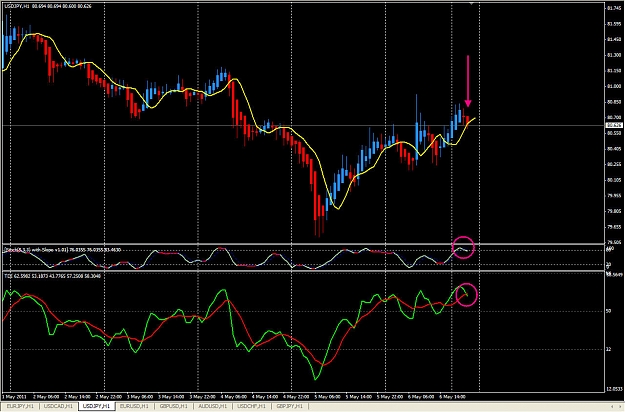Click the 80.850 price axis label

614,102
